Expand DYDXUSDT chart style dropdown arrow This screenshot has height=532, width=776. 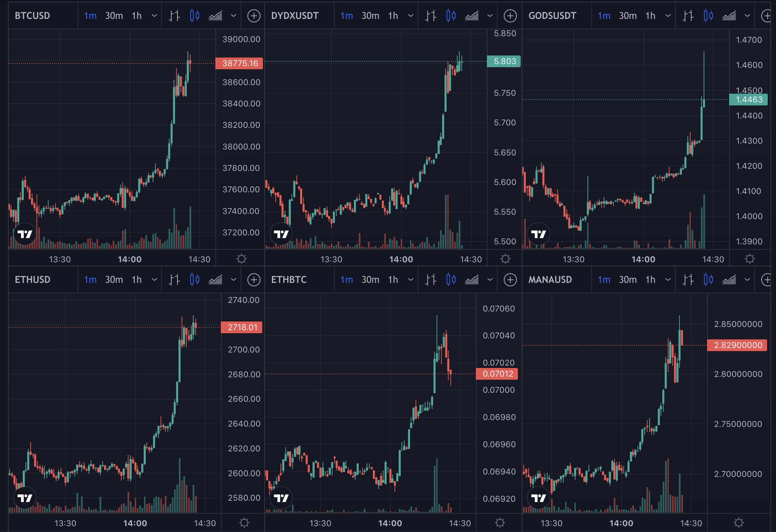pos(490,16)
